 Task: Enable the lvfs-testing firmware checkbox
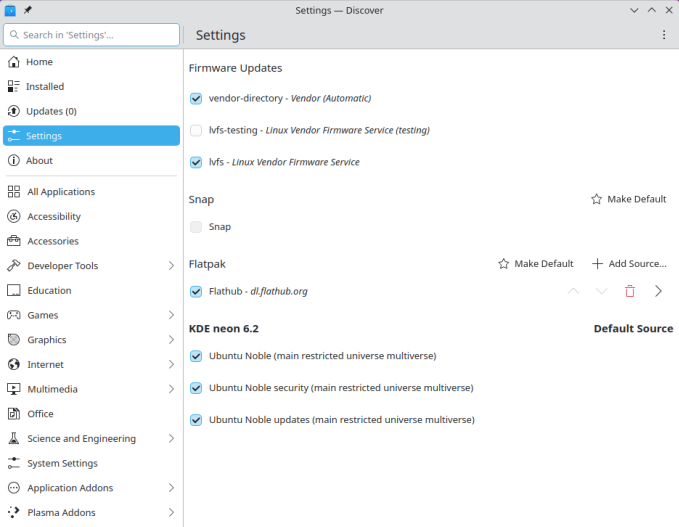[x=196, y=130]
